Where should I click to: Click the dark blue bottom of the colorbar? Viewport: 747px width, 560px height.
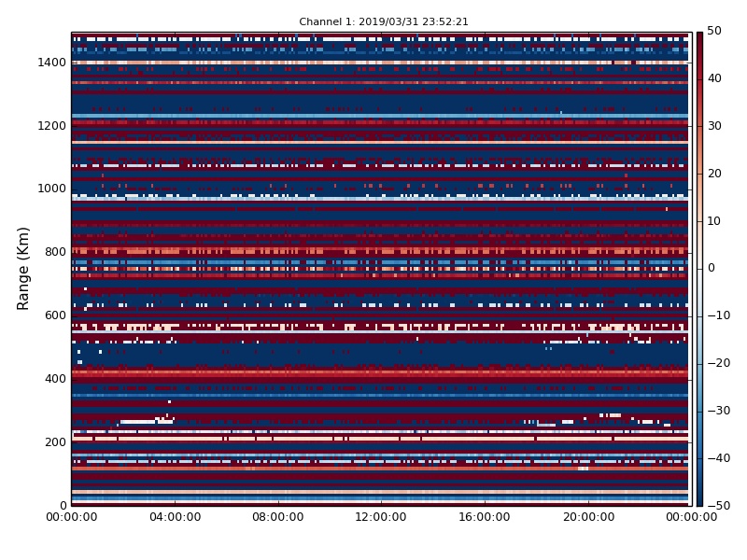coord(699,497)
